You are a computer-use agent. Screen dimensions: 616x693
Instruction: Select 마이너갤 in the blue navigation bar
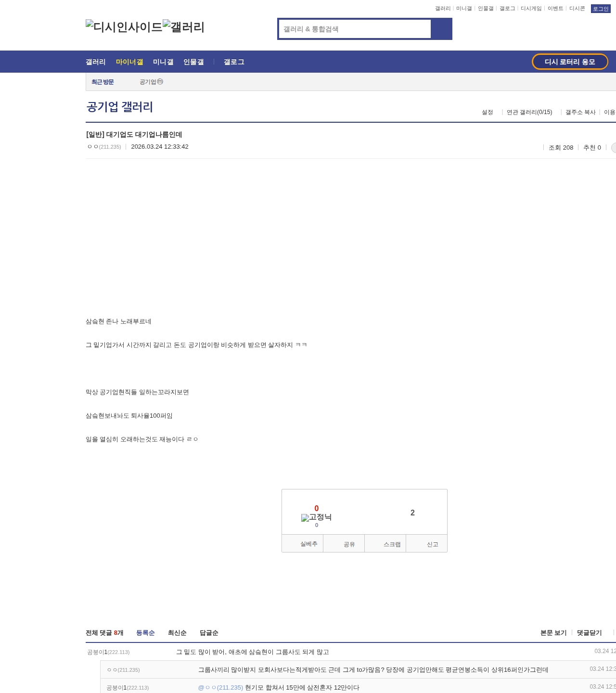click(x=129, y=62)
